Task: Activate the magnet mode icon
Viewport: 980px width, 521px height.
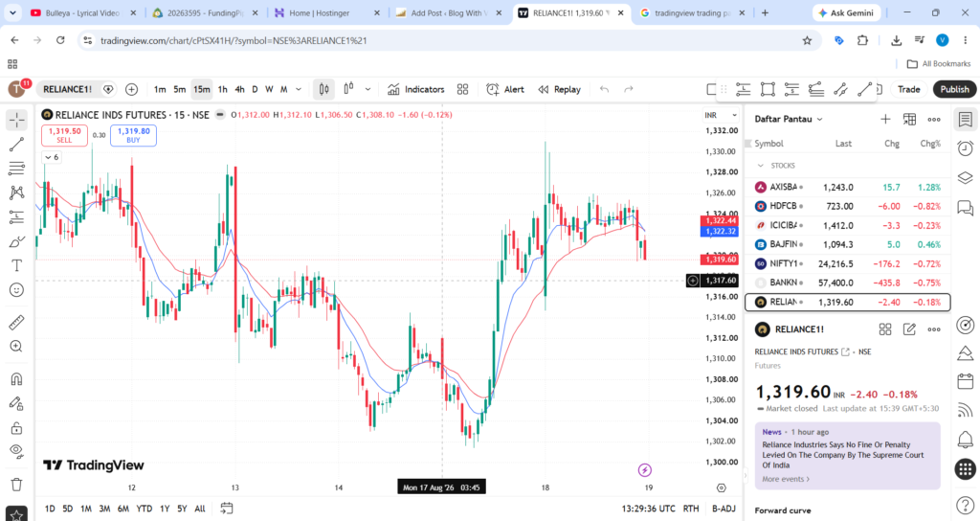Action: click(x=17, y=379)
